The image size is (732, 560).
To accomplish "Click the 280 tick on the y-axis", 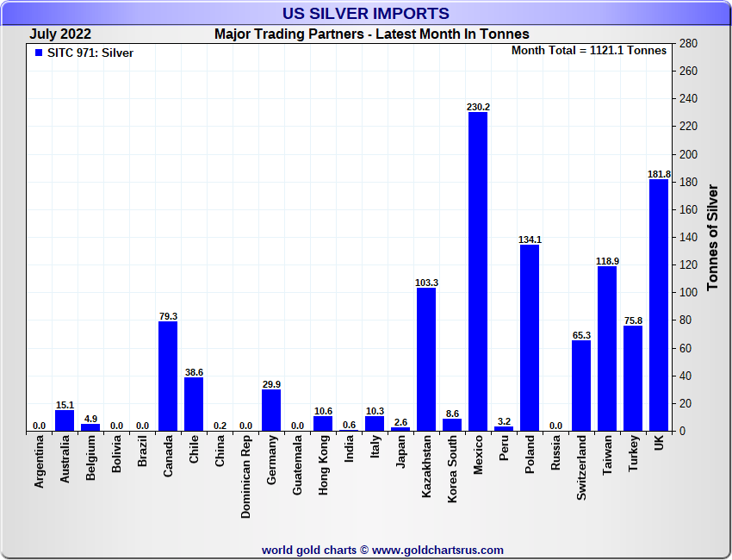I will (688, 43).
